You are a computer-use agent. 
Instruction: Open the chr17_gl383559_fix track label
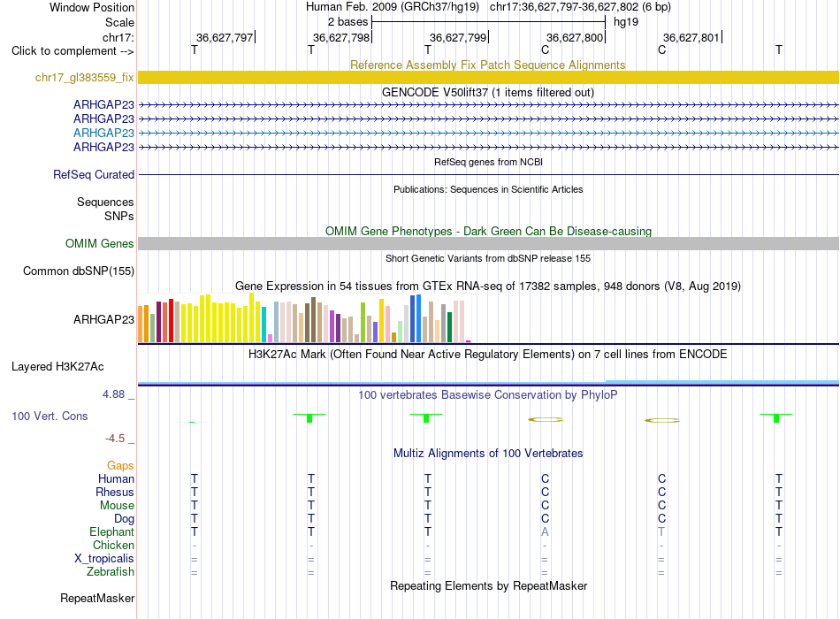pyautogui.click(x=85, y=77)
